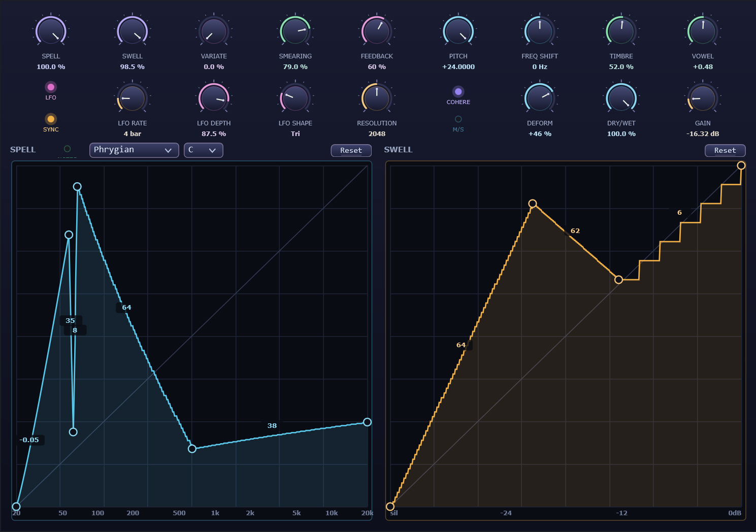The image size is (756, 532).
Task: Select the second-highest SPELL curve node
Action: click(69, 235)
